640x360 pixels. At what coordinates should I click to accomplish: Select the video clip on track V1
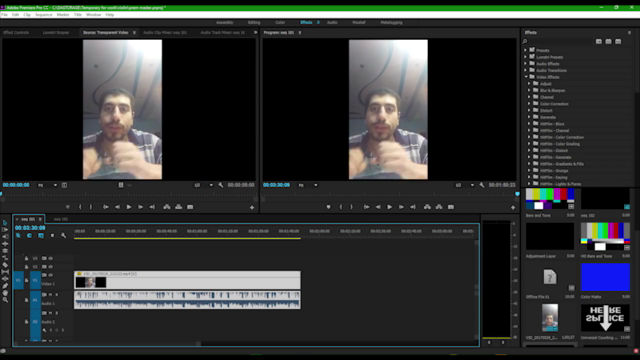point(187,280)
